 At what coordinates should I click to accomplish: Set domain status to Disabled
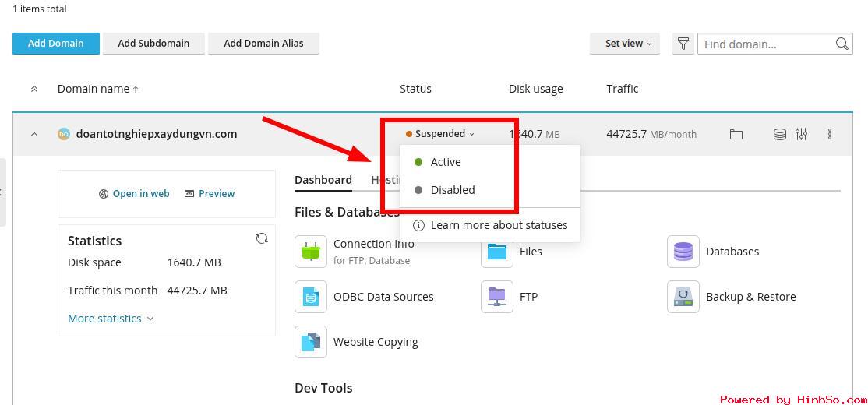coord(452,190)
